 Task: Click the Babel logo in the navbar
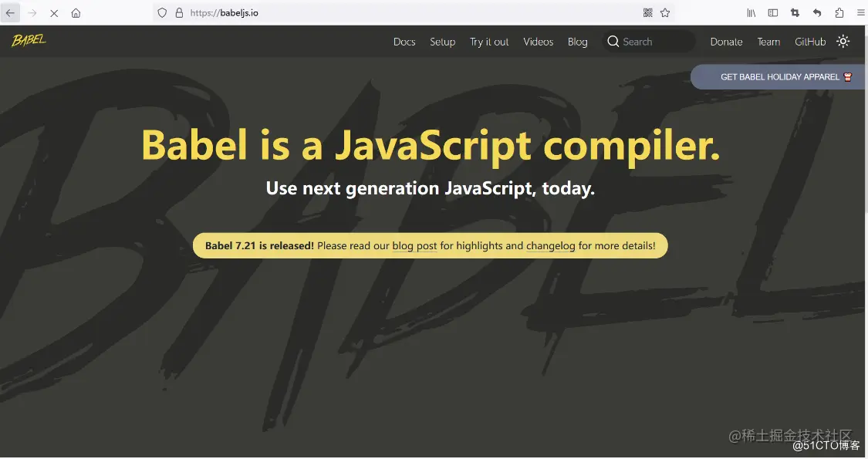(x=29, y=40)
